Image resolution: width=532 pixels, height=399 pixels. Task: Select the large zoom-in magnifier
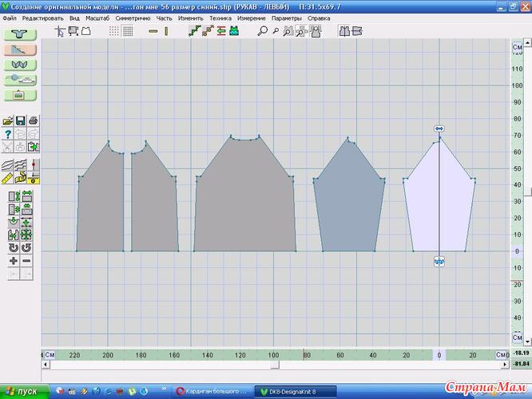click(262, 31)
